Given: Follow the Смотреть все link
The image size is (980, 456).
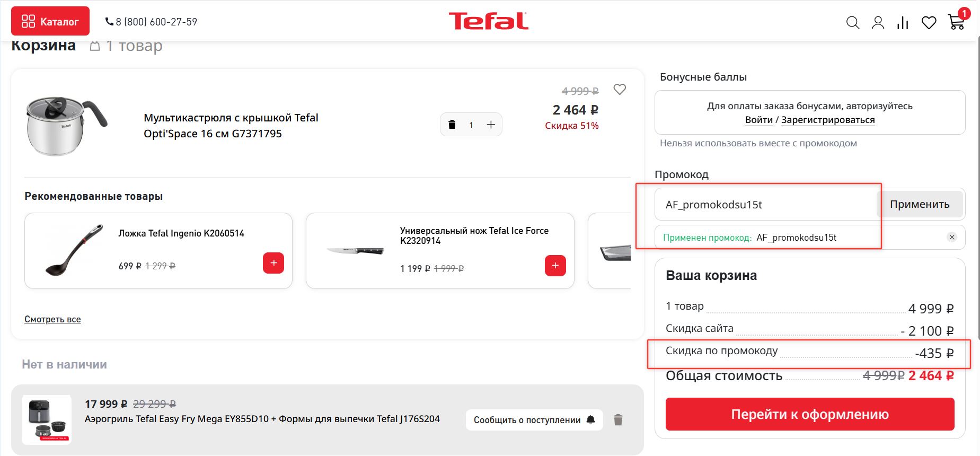Looking at the screenshot, I should [x=52, y=319].
